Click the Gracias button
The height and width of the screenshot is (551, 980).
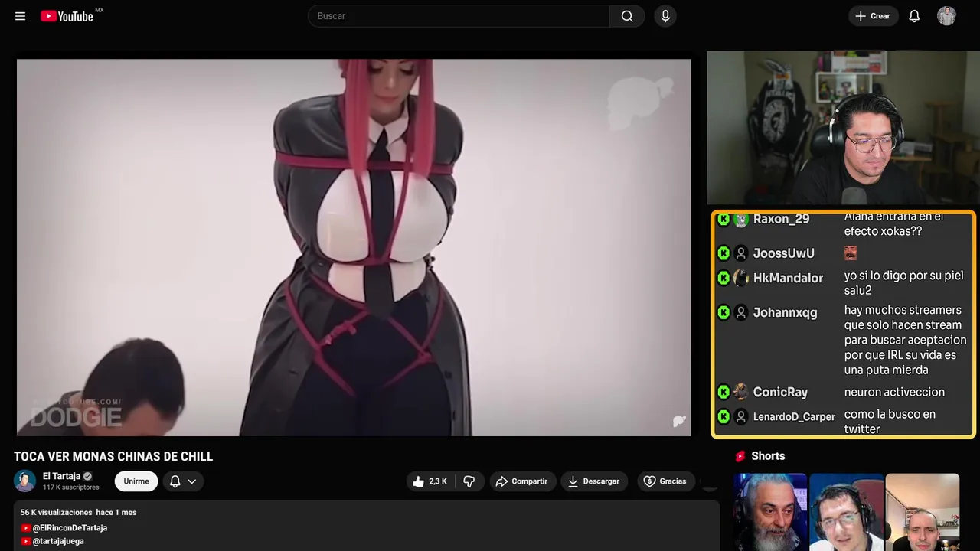click(665, 481)
